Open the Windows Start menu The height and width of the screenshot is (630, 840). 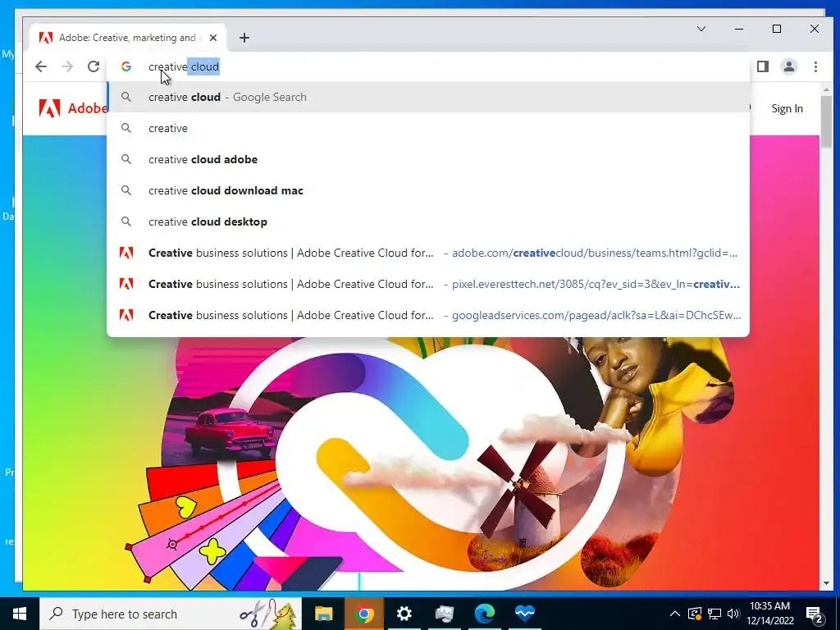tap(20, 614)
